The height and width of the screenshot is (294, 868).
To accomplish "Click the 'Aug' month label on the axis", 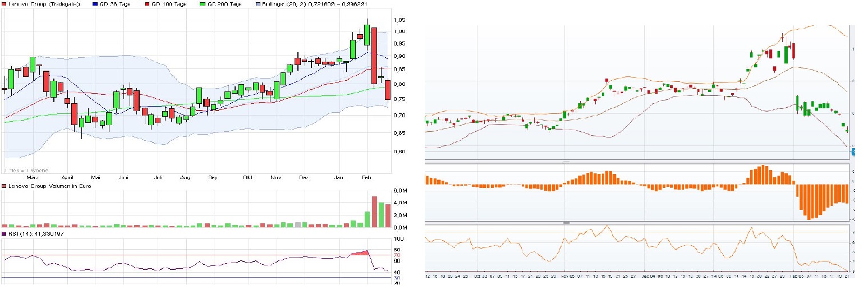I will pyautogui.click(x=185, y=178).
